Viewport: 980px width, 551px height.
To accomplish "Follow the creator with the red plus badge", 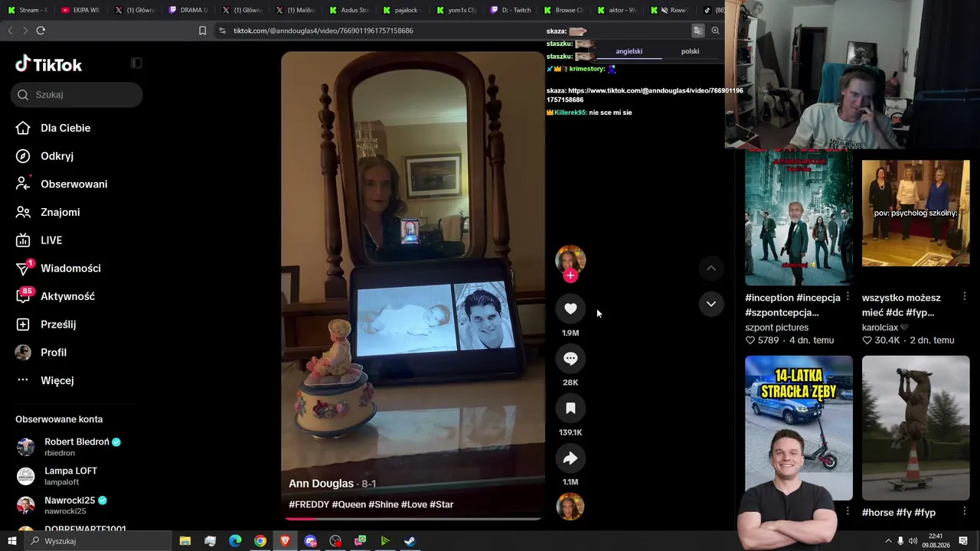I will [x=570, y=276].
